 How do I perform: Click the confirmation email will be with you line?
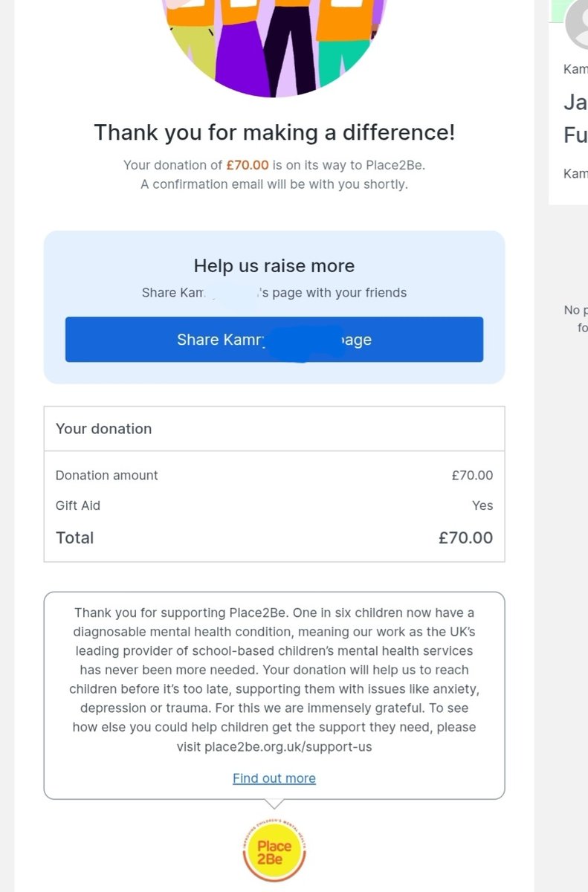274,184
